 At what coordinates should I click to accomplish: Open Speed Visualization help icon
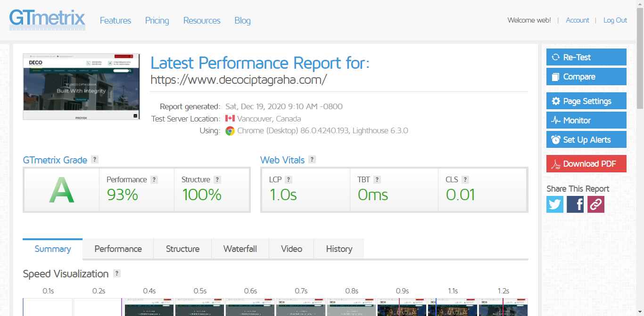tap(117, 274)
